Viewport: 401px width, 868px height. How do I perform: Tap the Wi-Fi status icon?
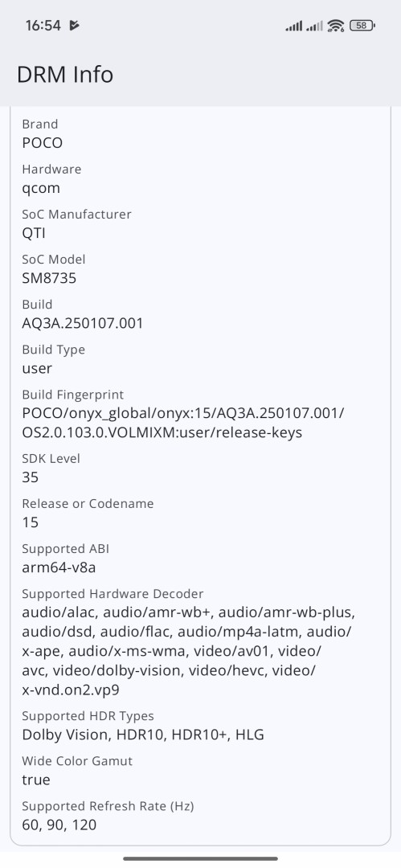(x=336, y=26)
